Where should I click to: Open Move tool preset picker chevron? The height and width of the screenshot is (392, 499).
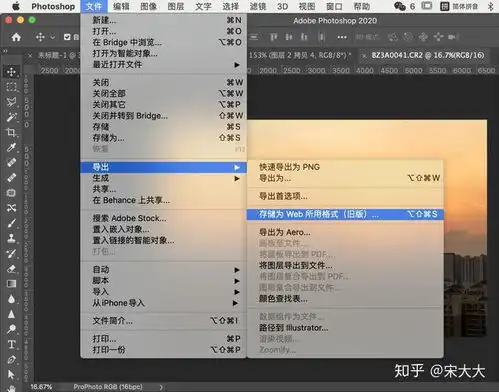(53, 37)
